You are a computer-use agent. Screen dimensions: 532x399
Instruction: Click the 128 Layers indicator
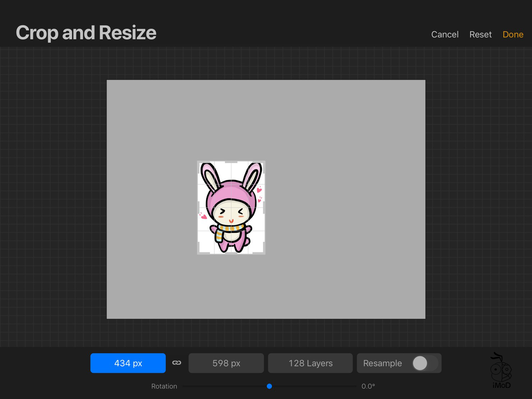click(x=310, y=363)
